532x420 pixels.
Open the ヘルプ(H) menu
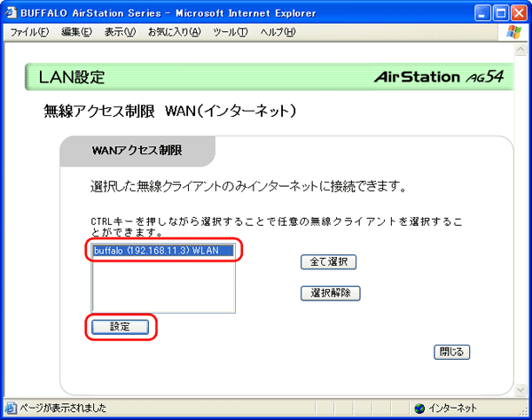(x=278, y=33)
